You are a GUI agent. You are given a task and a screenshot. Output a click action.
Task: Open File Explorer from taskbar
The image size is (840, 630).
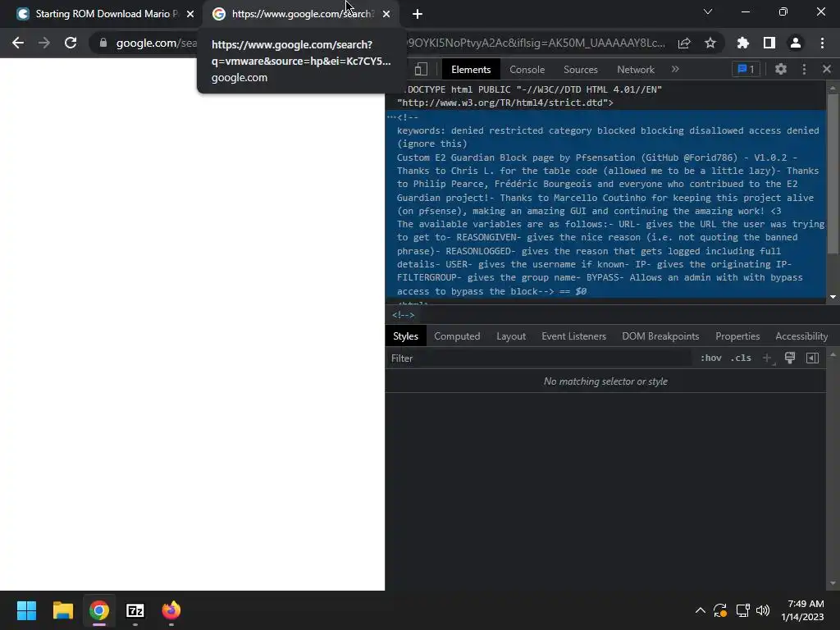click(62, 610)
